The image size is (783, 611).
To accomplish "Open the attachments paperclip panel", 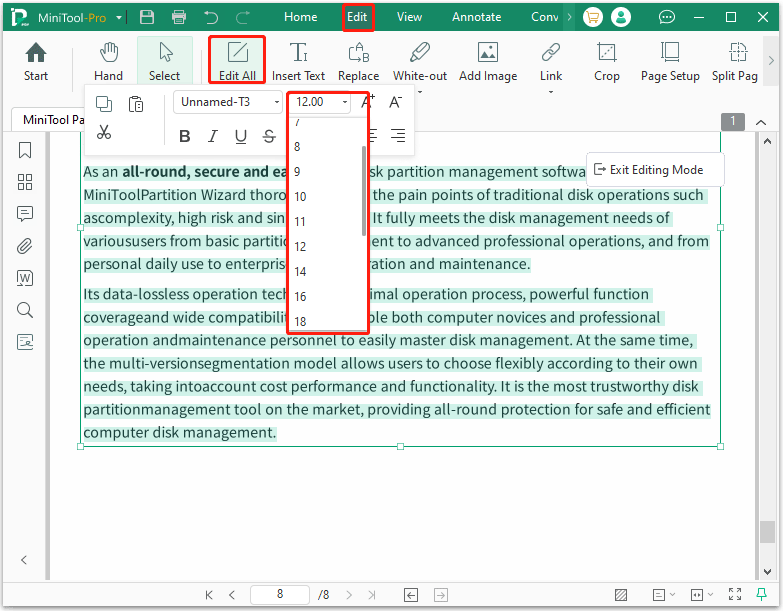I will click(25, 246).
